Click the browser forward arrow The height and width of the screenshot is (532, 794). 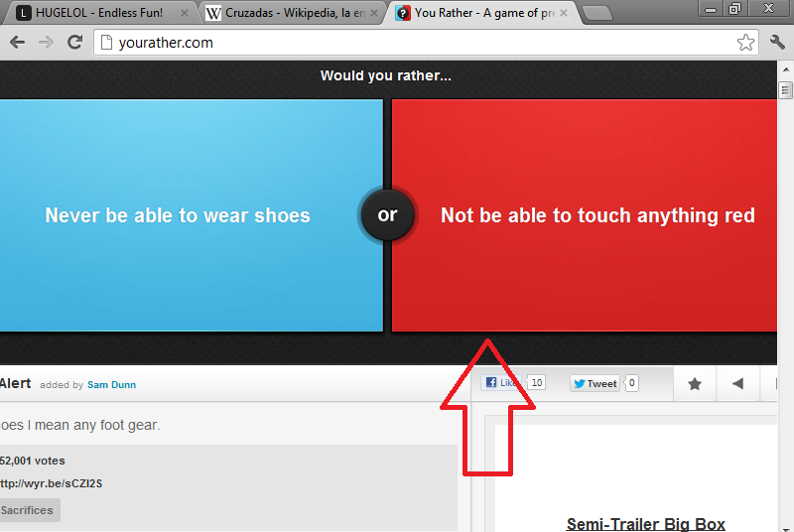pyautogui.click(x=46, y=43)
